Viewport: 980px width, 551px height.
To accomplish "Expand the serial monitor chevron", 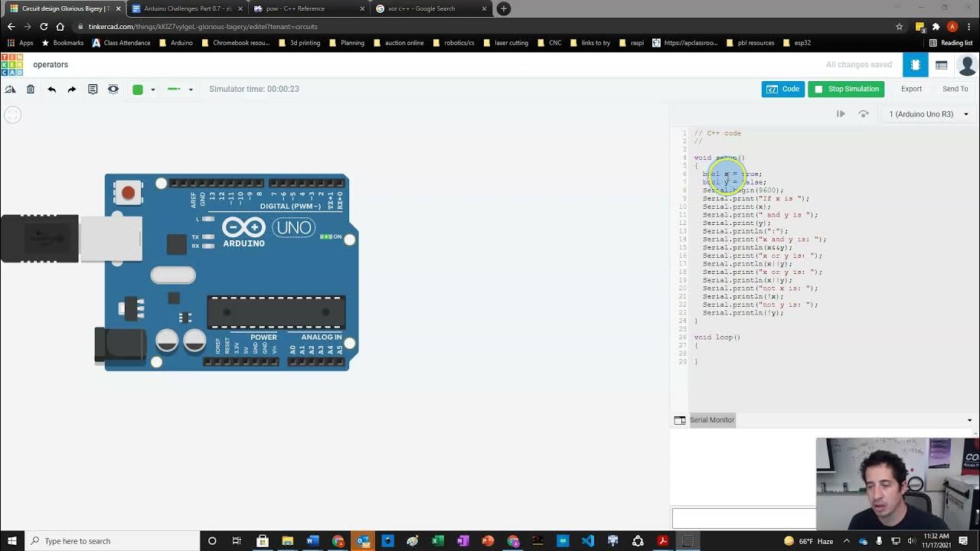I will click(969, 420).
